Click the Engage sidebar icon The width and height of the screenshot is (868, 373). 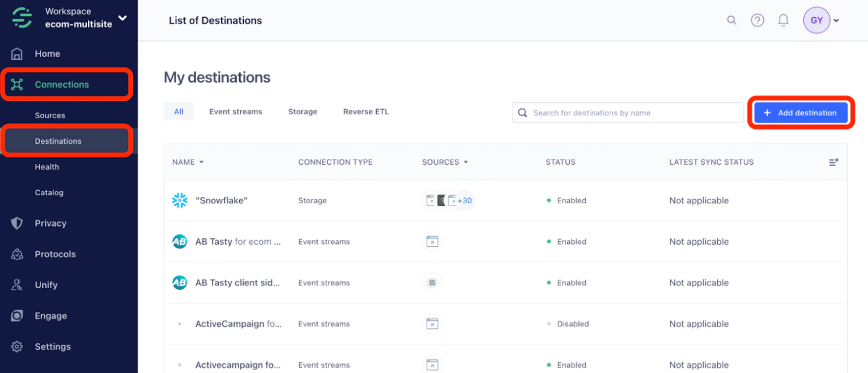17,316
